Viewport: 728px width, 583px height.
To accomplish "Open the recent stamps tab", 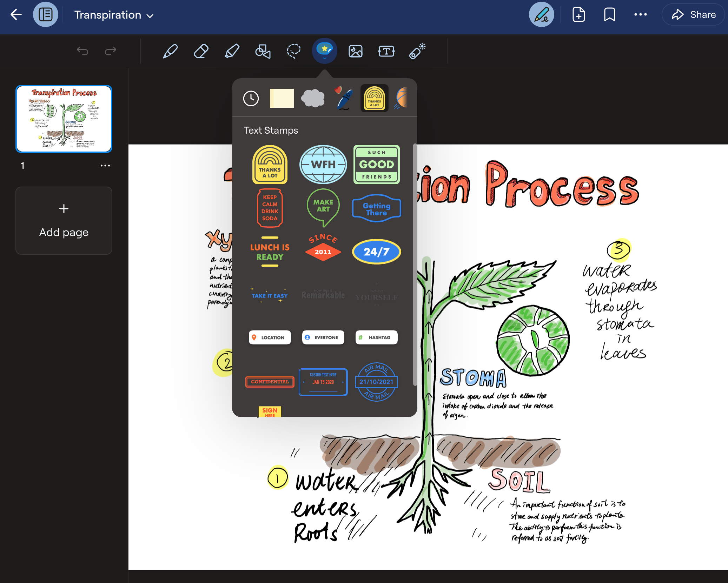I will pos(251,99).
